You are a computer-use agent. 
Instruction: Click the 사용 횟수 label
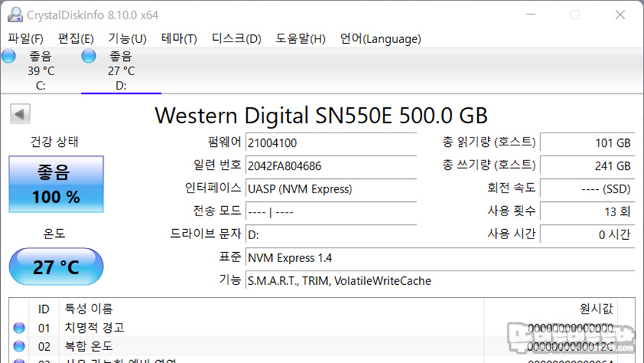[x=512, y=211]
